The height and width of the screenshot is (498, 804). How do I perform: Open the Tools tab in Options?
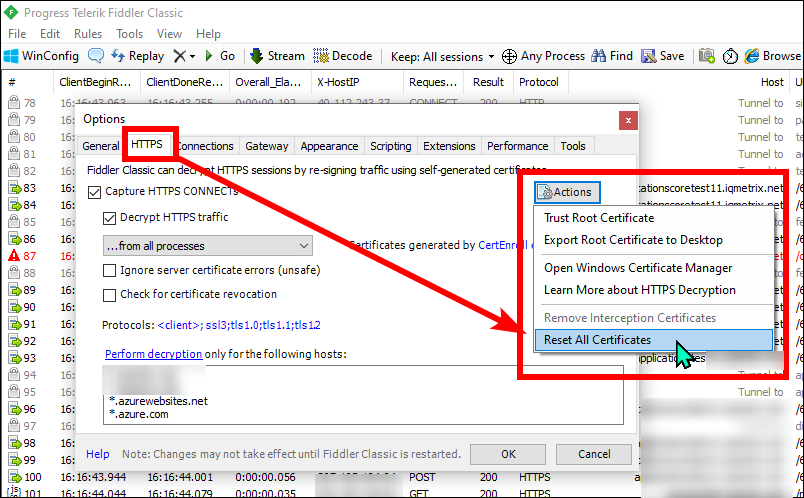click(x=573, y=146)
